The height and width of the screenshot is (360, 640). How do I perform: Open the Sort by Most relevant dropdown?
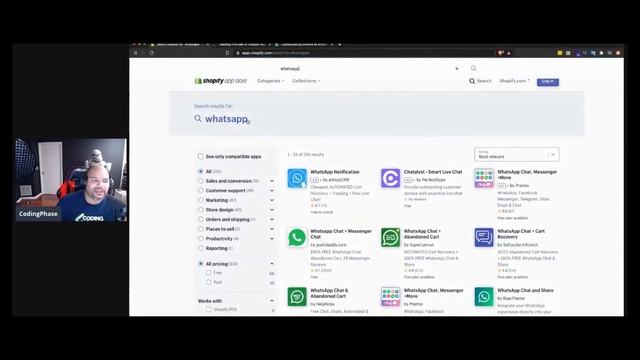click(517, 155)
